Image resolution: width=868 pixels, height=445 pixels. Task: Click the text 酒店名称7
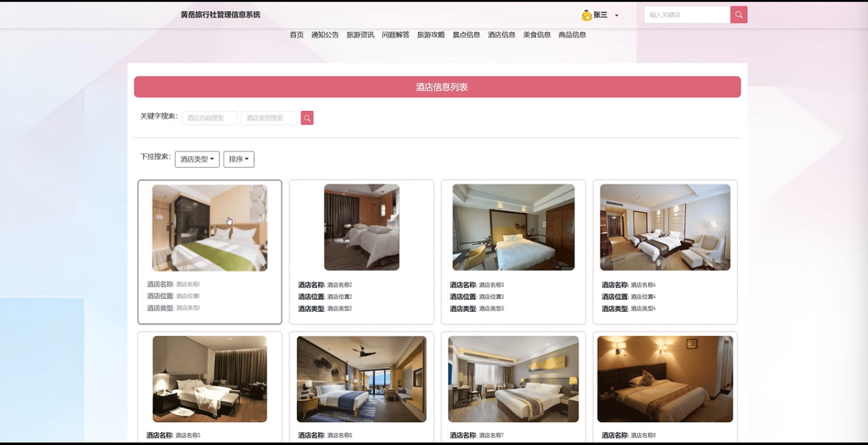(492, 436)
